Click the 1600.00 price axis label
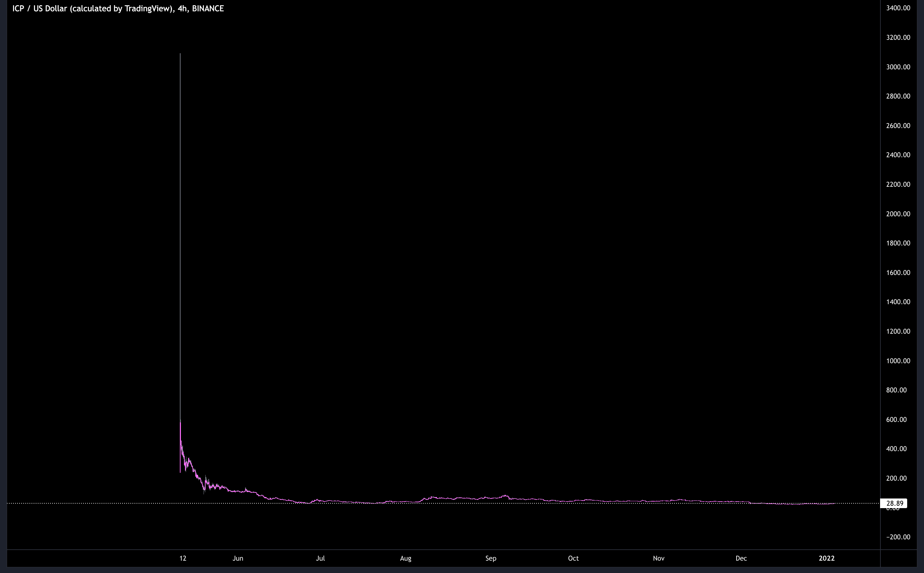This screenshot has height=573, width=924. (898, 273)
